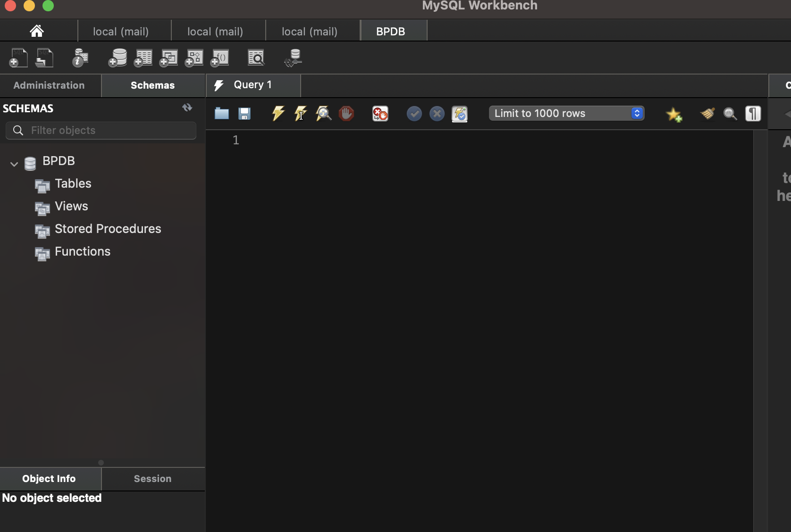Execute statement under cursor icon
Screen dimensions: 791x532
click(301, 114)
